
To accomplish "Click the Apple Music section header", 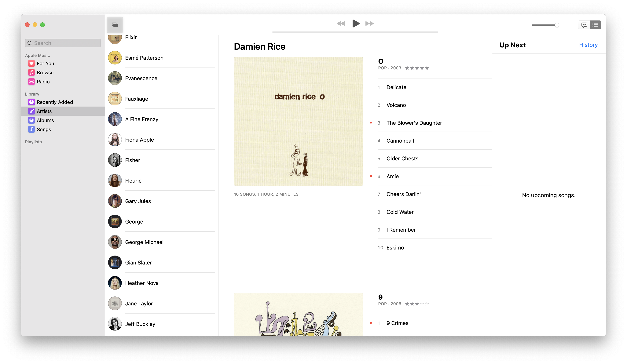I will click(x=37, y=55).
